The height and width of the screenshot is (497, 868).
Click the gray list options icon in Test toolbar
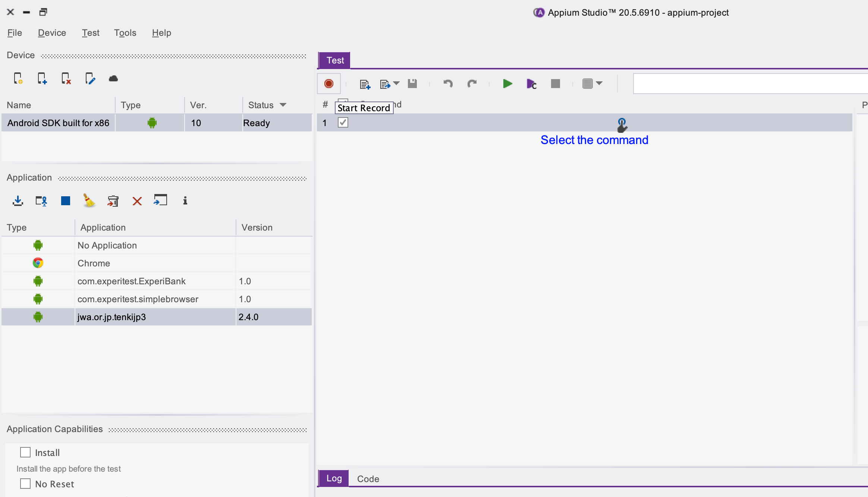tap(587, 84)
